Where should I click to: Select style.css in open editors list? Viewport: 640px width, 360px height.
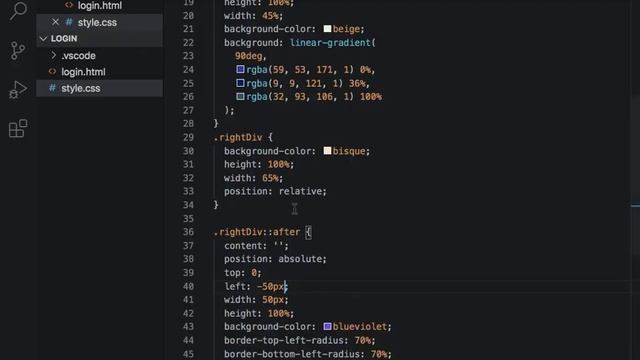99,22
